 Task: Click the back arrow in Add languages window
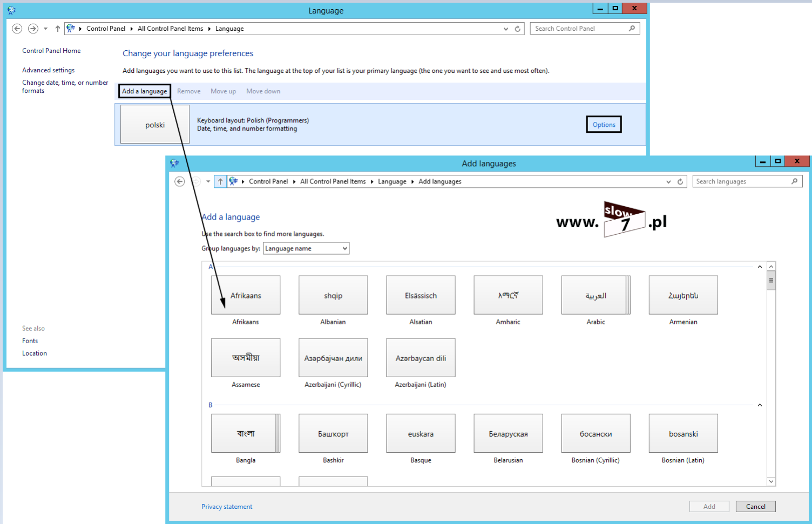[180, 182]
